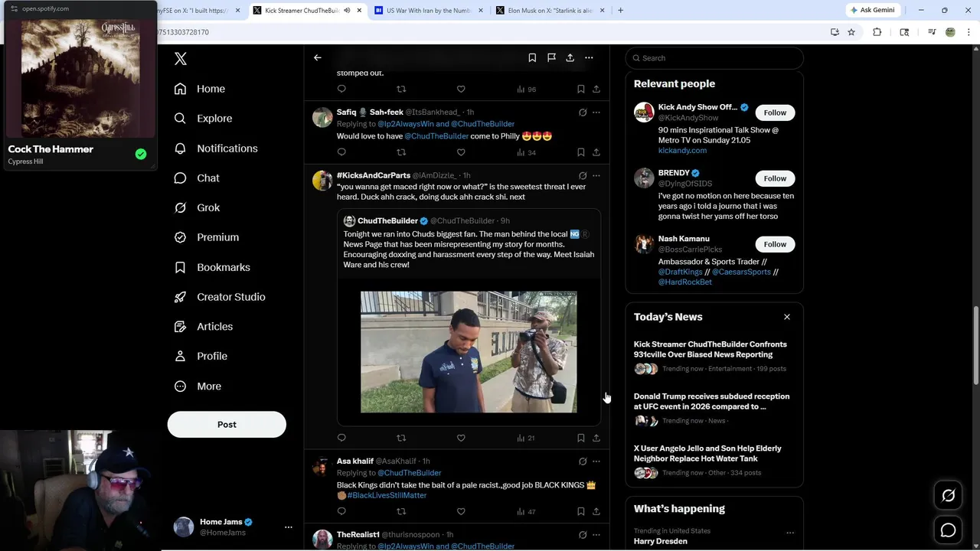Open more menu on #KicksAndCarParts tweet
This screenshot has height=551, width=980.
[x=596, y=175]
